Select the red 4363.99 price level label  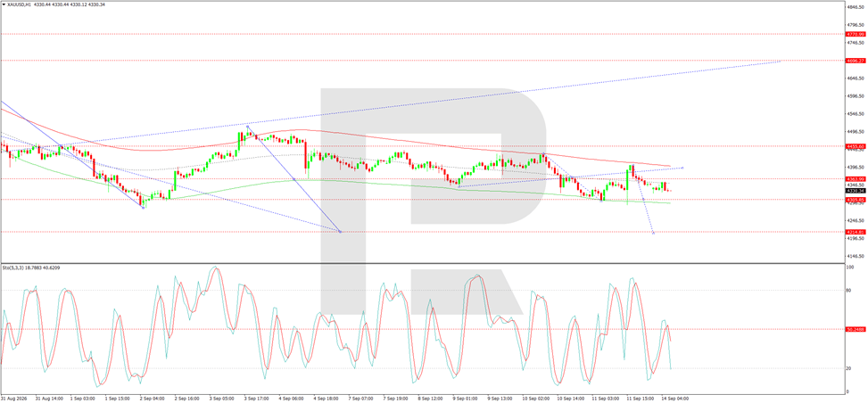(x=856, y=179)
